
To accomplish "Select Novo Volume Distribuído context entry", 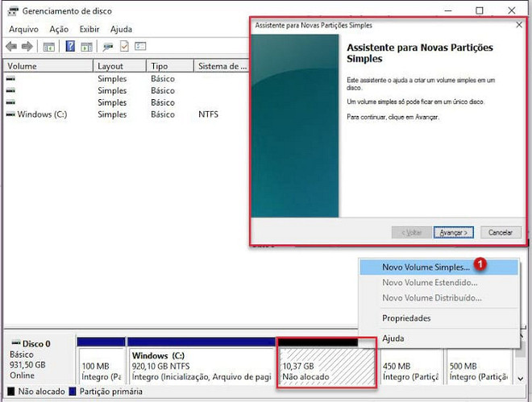I will pyautogui.click(x=439, y=298).
